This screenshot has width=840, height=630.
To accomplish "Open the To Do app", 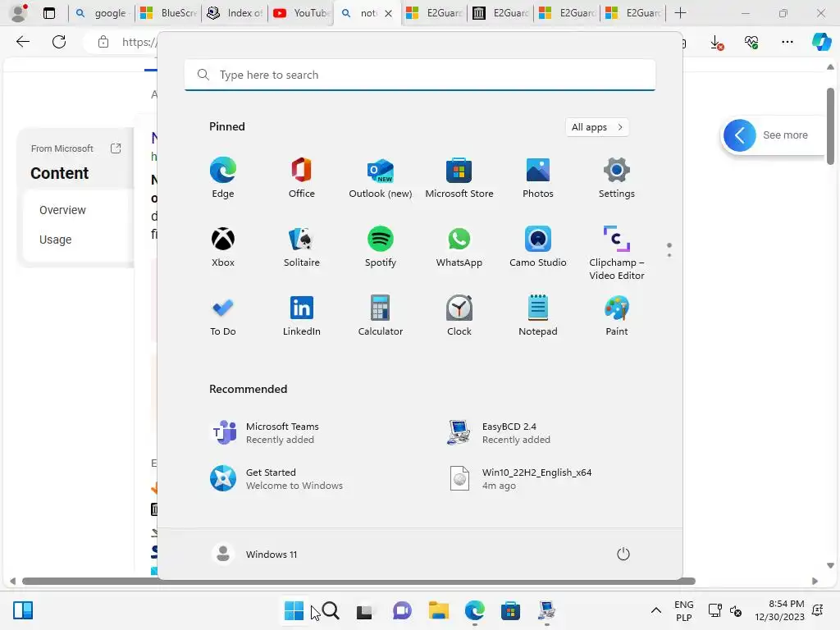I will coord(223,316).
